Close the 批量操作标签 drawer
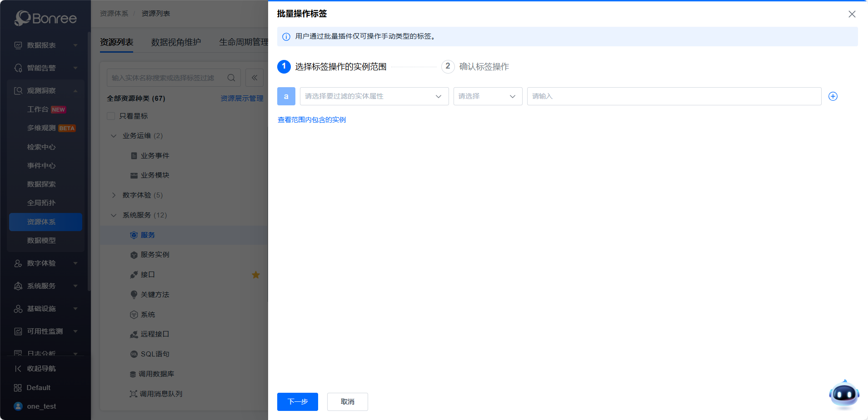 (852, 14)
